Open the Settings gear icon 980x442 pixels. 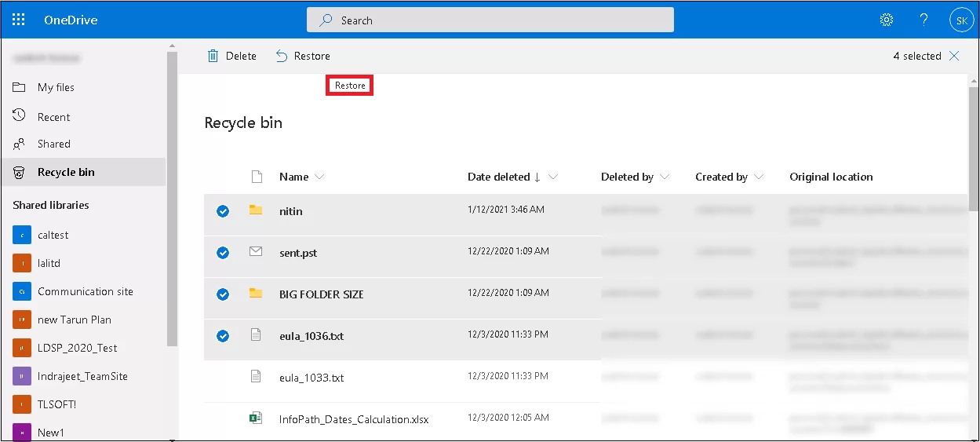coord(886,20)
